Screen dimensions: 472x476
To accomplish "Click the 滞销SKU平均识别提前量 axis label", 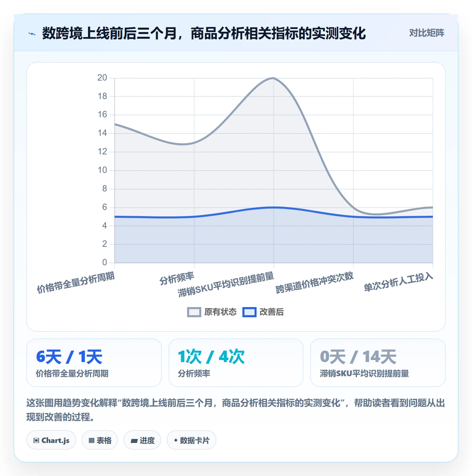I will pos(226,285).
